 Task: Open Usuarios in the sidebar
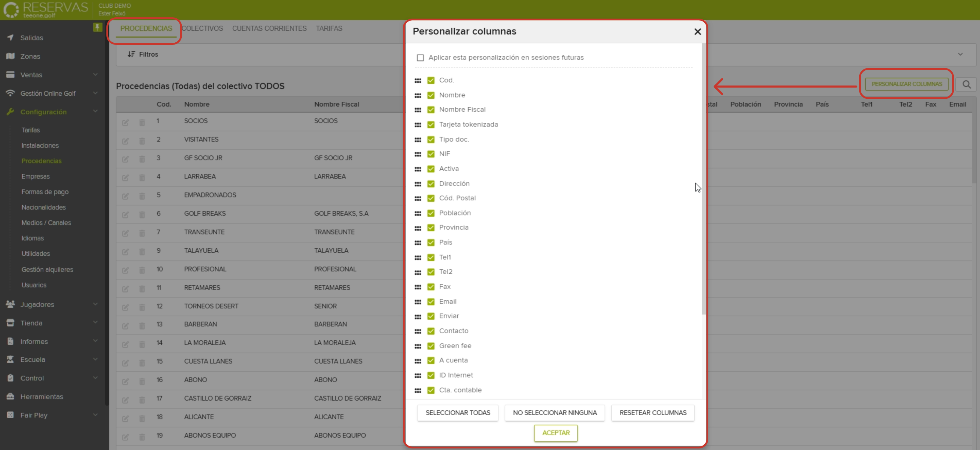tap(34, 285)
